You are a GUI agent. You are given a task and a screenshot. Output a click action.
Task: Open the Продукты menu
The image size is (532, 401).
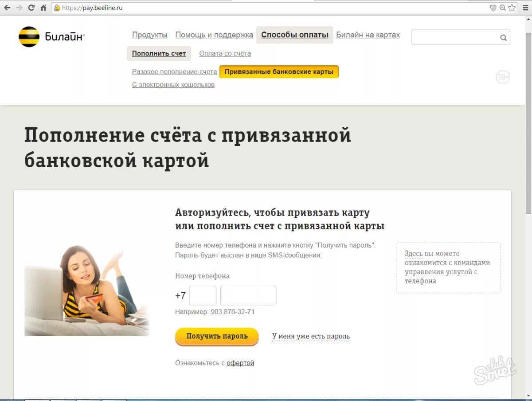click(150, 35)
